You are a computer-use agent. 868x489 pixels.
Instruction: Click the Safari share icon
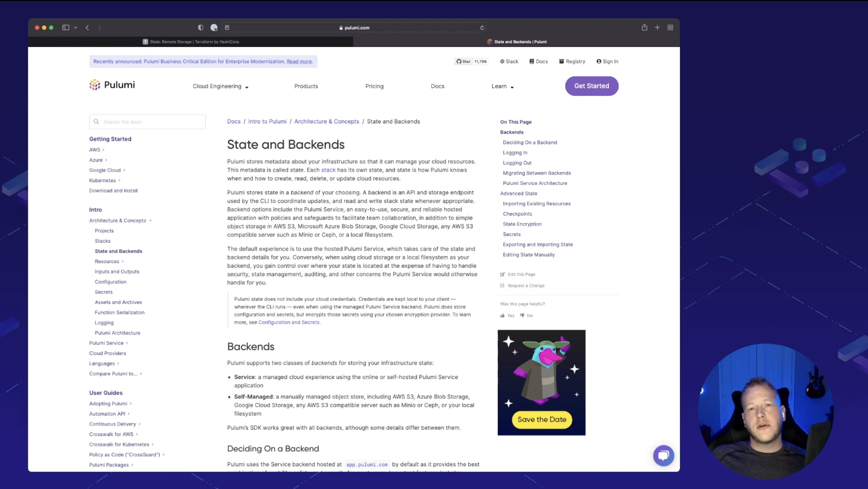coord(644,28)
